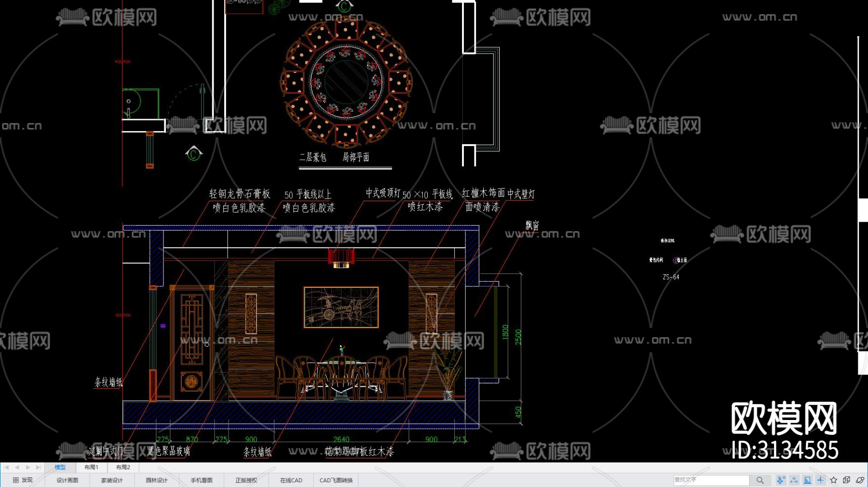Open CAD飞图转换 in the bottom bar

pyautogui.click(x=336, y=480)
